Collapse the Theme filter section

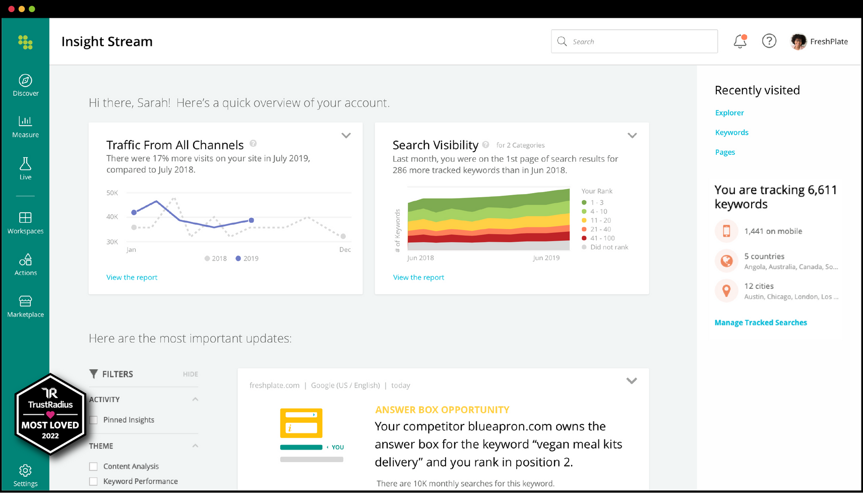point(195,446)
